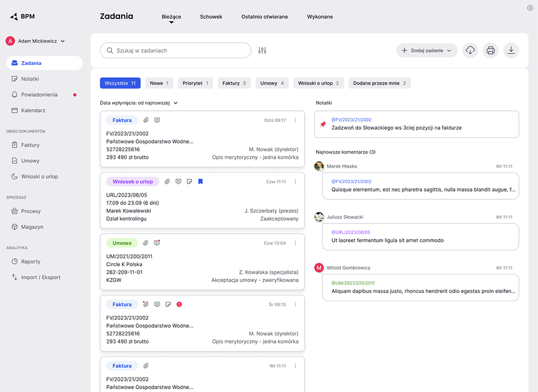This screenshot has height=392, width=538.
Task: Open the three-dot menu on Śr 08:15 Faktura card
Action: (295, 304)
